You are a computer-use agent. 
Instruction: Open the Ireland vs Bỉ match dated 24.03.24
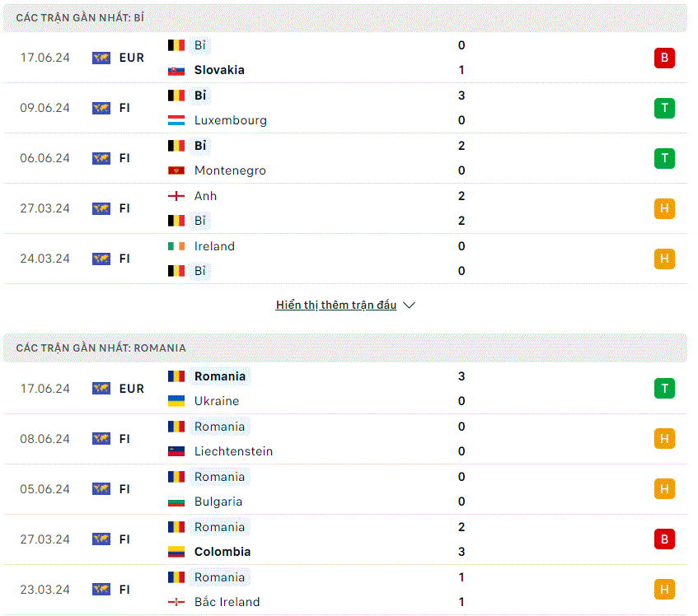coord(345,259)
